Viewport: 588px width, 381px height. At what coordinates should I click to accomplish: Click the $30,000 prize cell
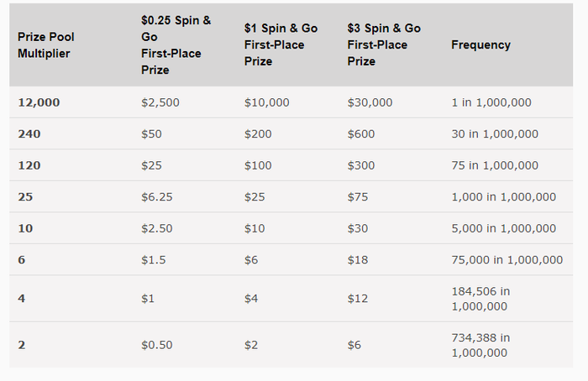(x=370, y=102)
